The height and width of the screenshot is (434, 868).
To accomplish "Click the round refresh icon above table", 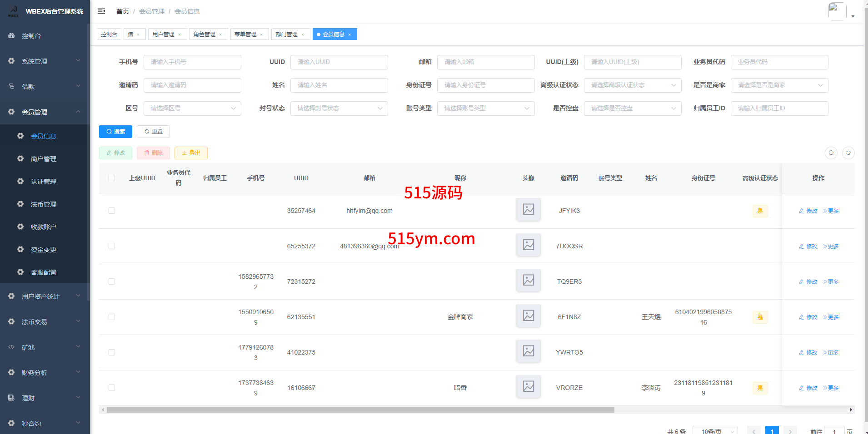I will pyautogui.click(x=848, y=153).
